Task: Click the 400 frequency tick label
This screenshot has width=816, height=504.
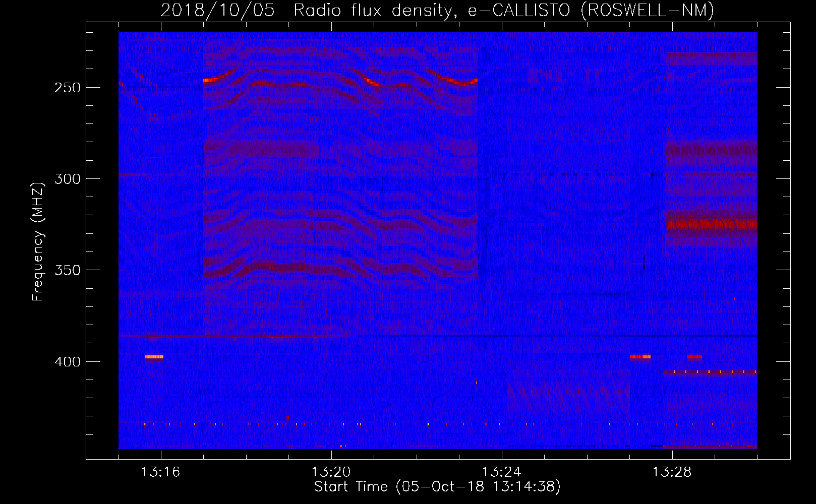Action: (68, 362)
